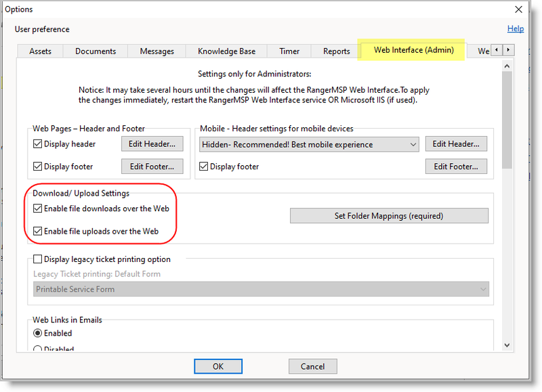The width and height of the screenshot is (542, 392).
Task: Open the Help link
Action: click(x=516, y=28)
